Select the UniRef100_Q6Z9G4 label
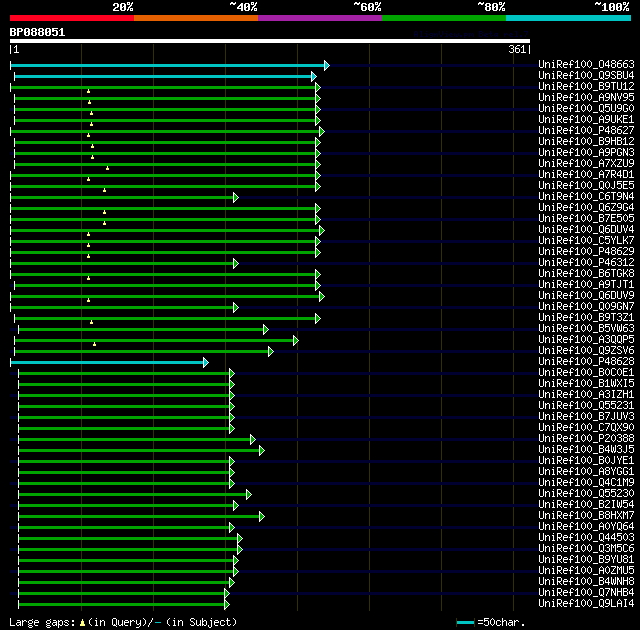The width and height of the screenshot is (640, 630). [586, 207]
